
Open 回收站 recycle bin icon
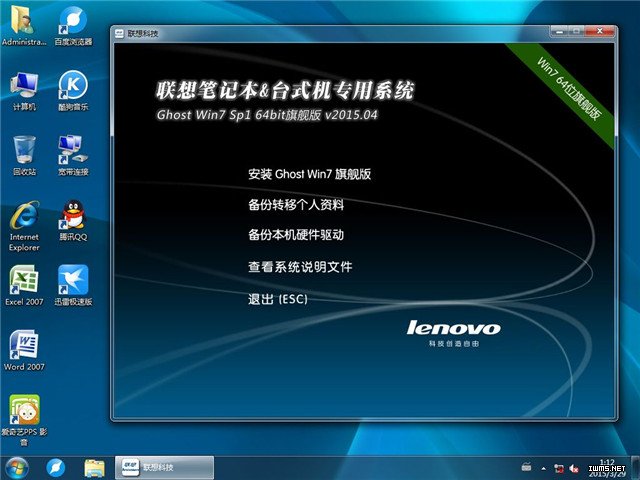(24, 156)
